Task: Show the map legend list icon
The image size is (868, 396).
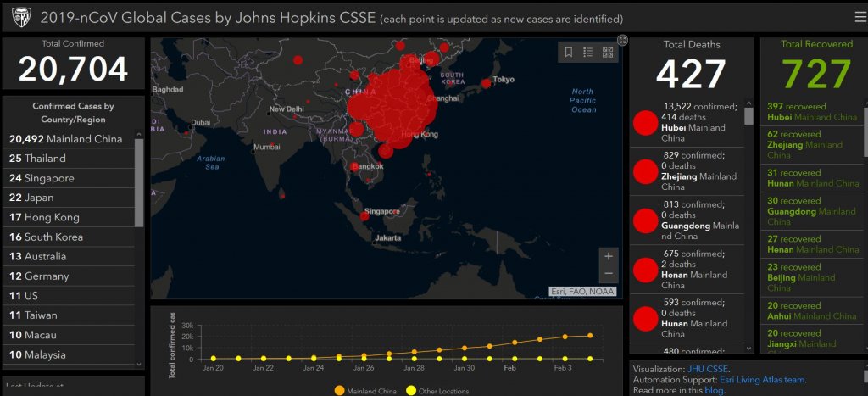Action: (588, 53)
